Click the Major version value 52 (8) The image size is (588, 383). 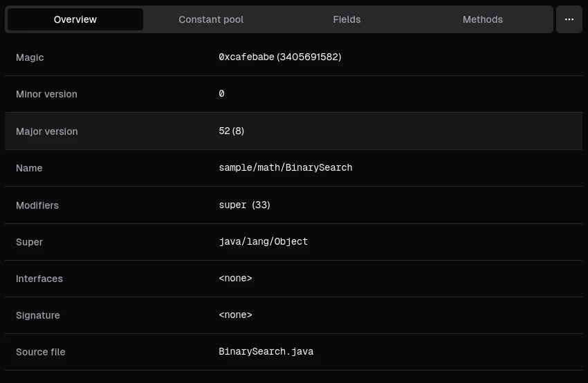(x=231, y=131)
